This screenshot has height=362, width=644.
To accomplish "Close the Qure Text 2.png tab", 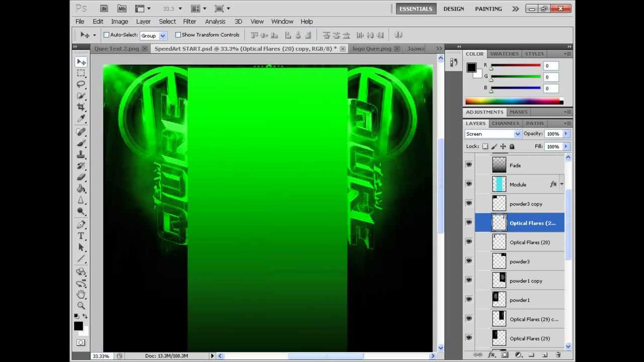I will coord(144,49).
